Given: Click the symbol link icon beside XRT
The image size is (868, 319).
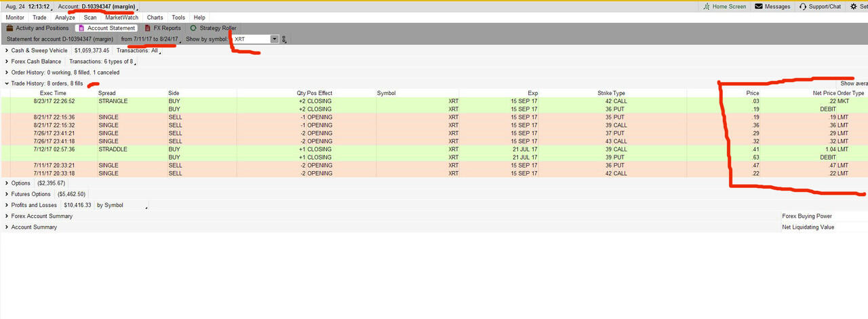Looking at the screenshot, I should 284,39.
